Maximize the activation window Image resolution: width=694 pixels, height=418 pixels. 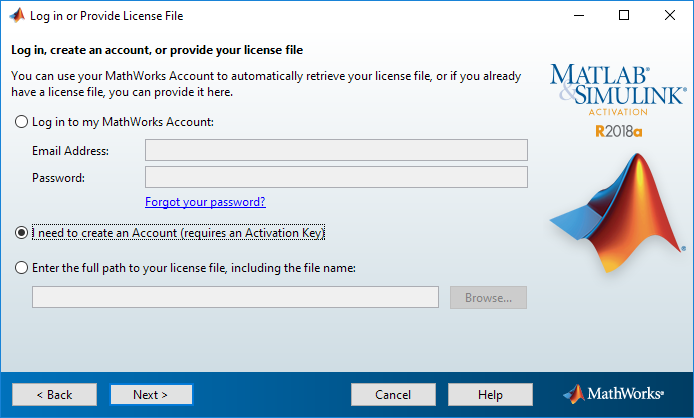(624, 15)
